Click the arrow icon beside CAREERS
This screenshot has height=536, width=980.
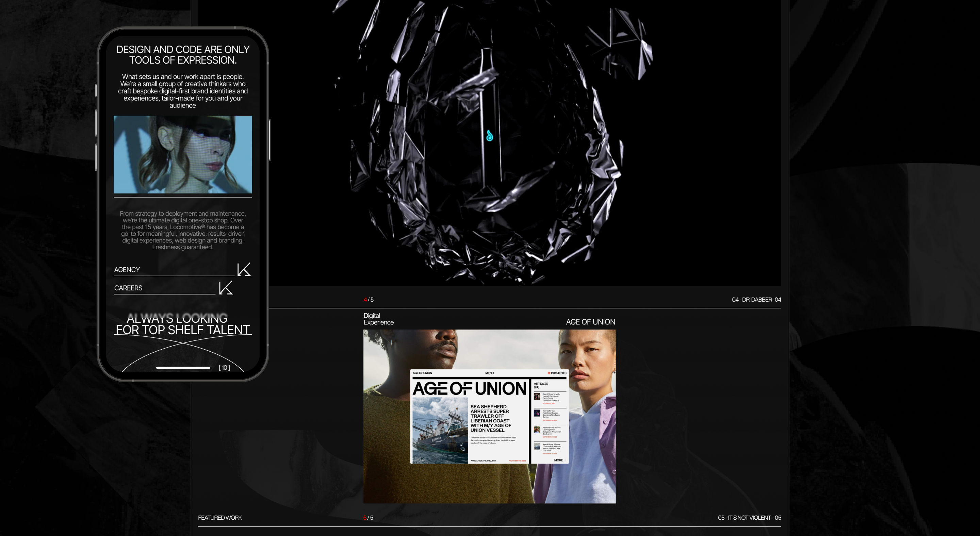pyautogui.click(x=226, y=288)
